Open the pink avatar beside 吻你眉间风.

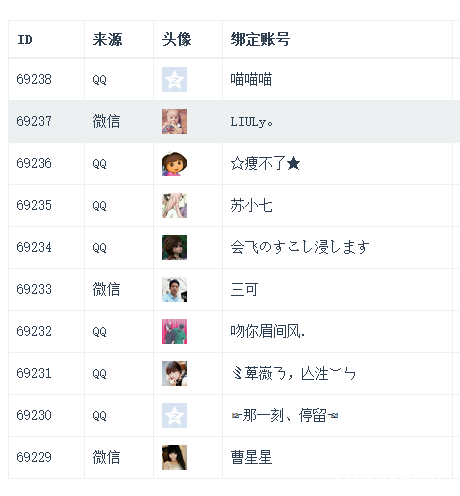tap(174, 331)
